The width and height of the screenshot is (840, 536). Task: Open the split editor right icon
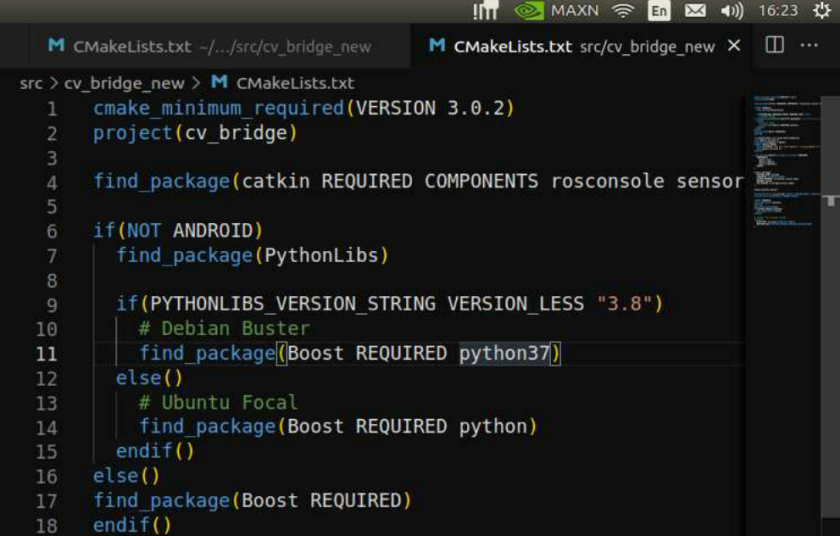(x=775, y=45)
